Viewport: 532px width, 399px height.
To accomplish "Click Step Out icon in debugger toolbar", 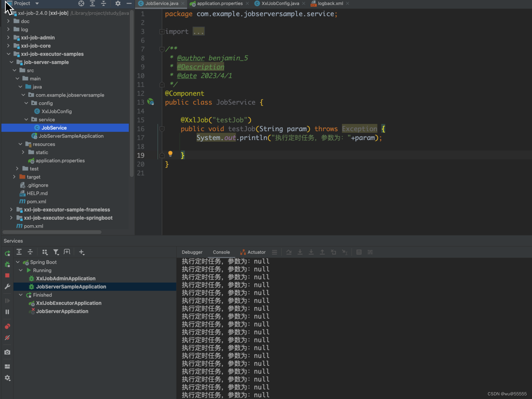I will tap(322, 252).
